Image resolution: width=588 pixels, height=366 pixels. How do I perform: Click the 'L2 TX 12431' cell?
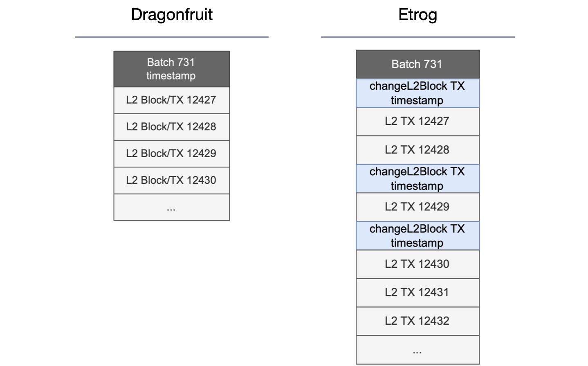pyautogui.click(x=417, y=292)
